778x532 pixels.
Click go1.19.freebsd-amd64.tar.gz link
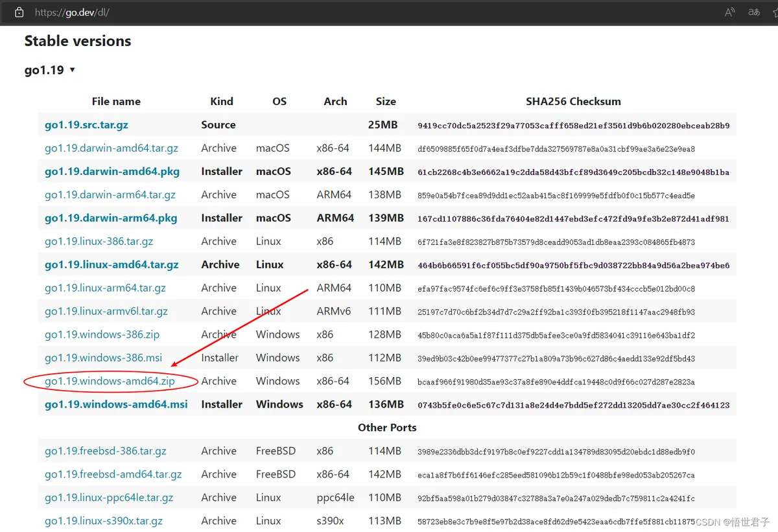coord(113,475)
